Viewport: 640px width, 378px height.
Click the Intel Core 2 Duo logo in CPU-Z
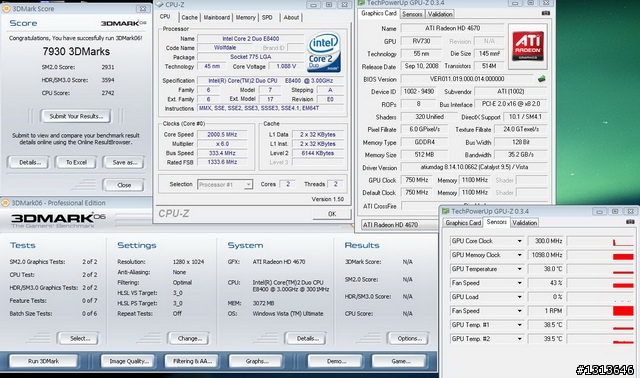(324, 53)
